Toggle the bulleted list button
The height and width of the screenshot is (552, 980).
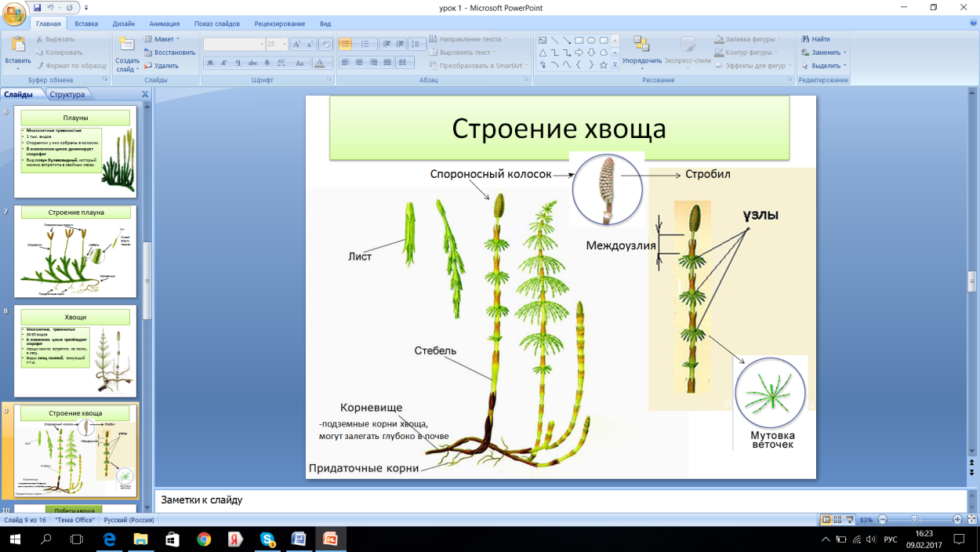345,44
